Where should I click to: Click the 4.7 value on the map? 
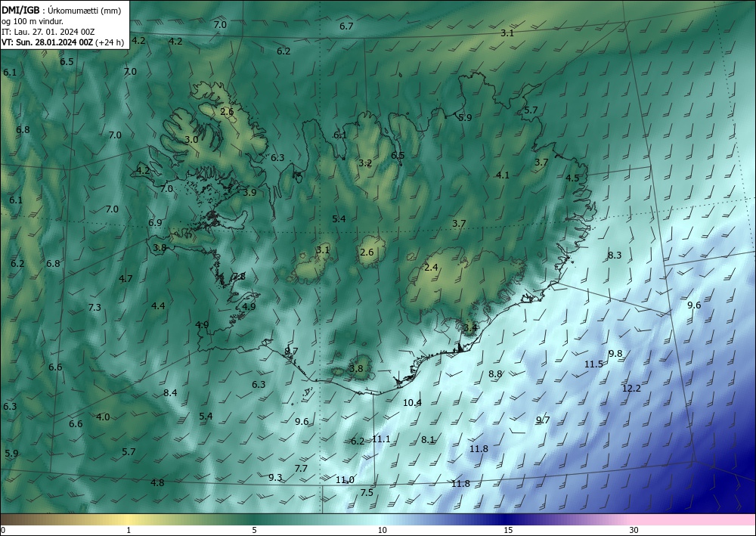pos(125,279)
